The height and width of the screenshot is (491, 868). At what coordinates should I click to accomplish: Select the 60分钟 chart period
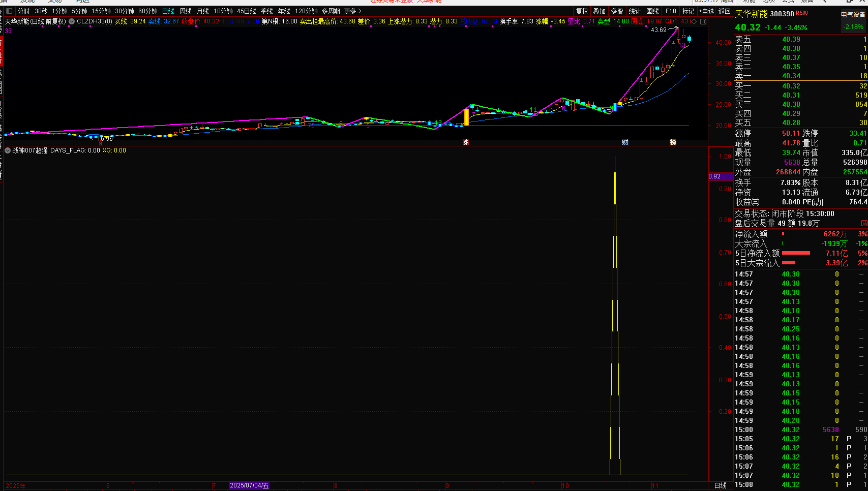147,11
